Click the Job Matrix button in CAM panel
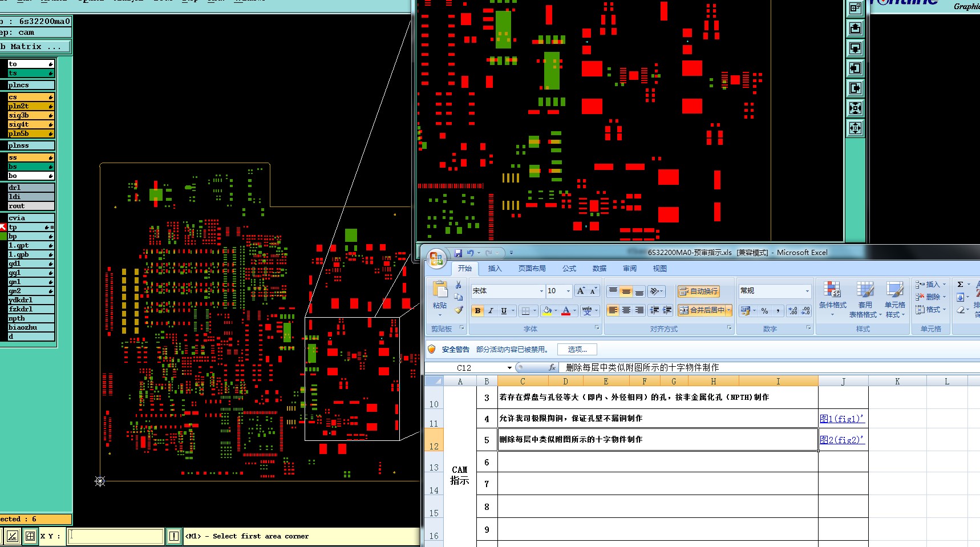The width and height of the screenshot is (980, 547). point(35,47)
